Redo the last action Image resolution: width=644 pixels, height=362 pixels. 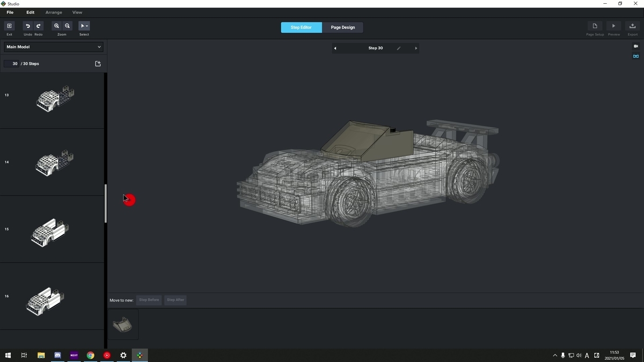(x=39, y=26)
